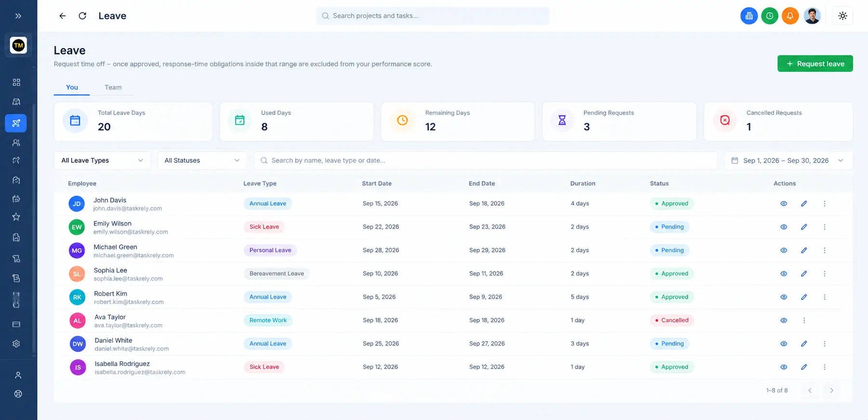
Task: Focus the Search projects and tasks field
Action: click(433, 16)
